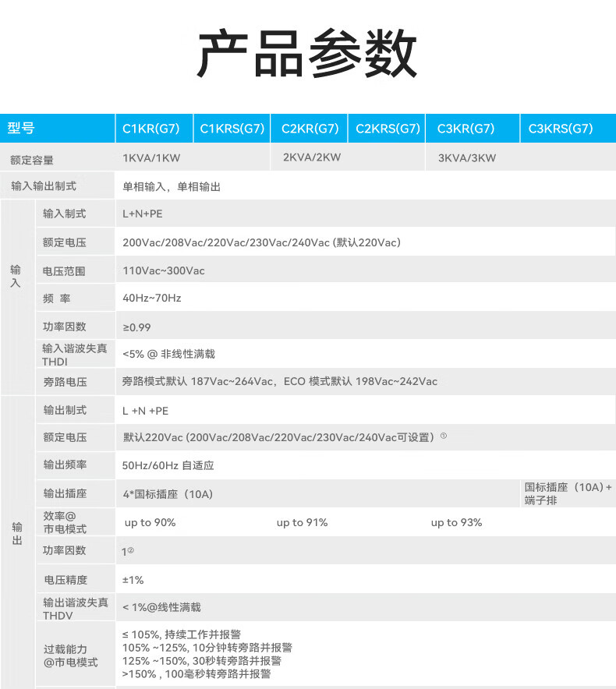
Task: Click the 4*国标插座 (10A) socket value
Action: point(168,494)
